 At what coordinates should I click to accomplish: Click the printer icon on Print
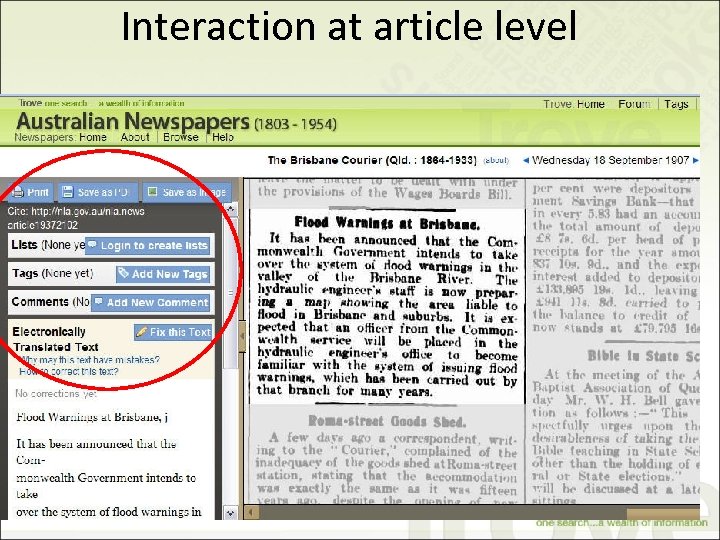[x=17, y=192]
